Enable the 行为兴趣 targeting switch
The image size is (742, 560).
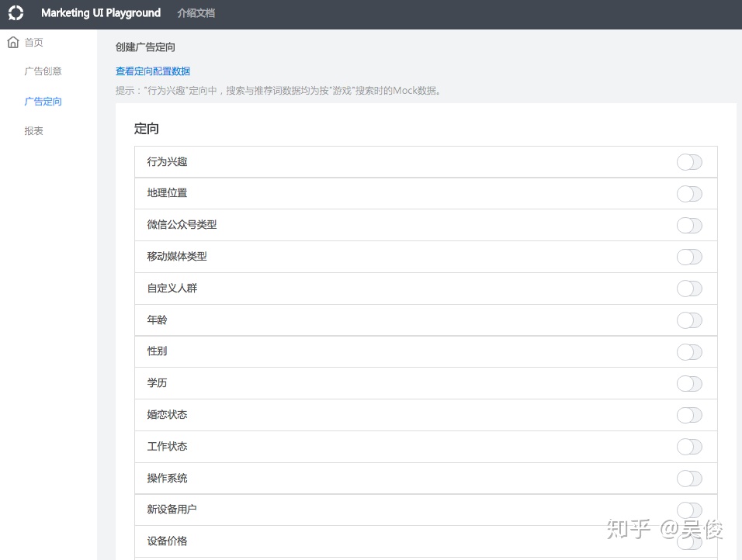tap(689, 162)
